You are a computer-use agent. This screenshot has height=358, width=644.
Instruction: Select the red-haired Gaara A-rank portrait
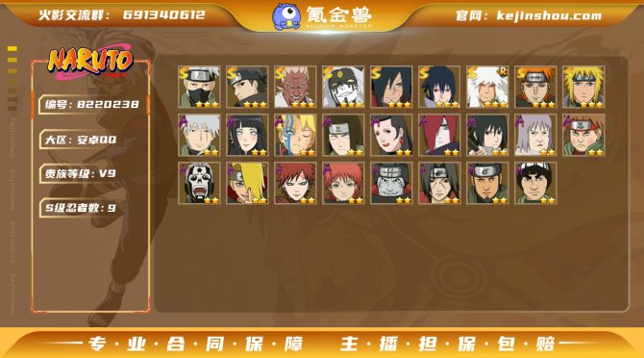point(295,183)
